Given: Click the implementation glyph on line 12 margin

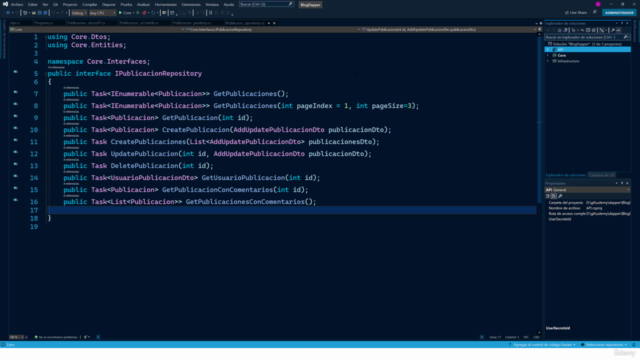Looking at the screenshot, I should 16,152.
